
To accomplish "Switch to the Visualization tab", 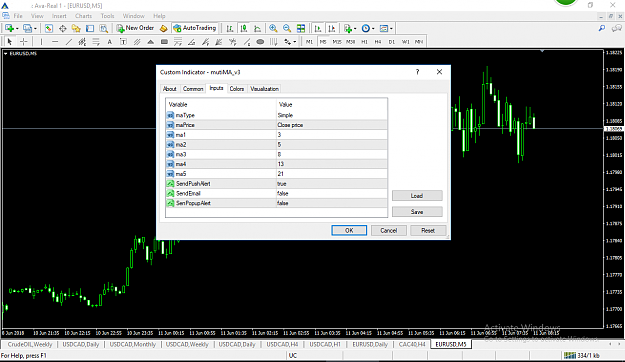I will 265,89.
